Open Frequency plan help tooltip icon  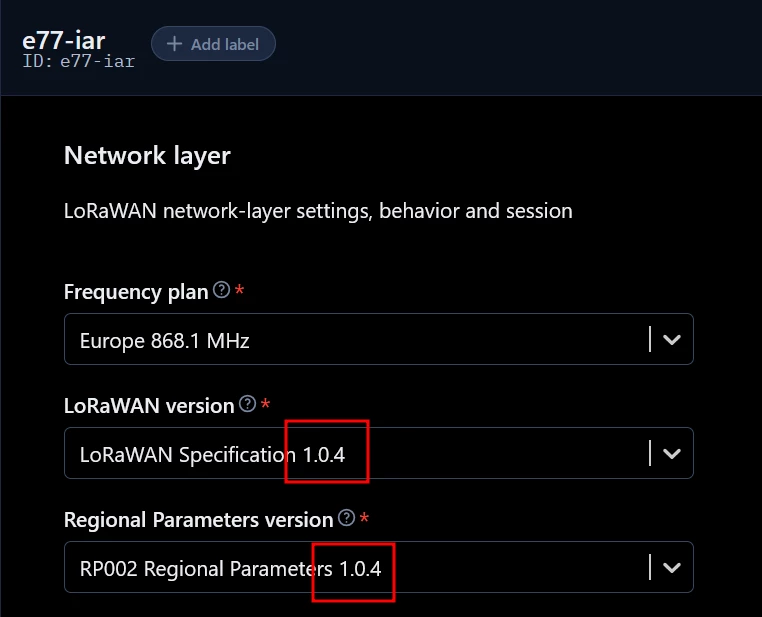coord(222,290)
